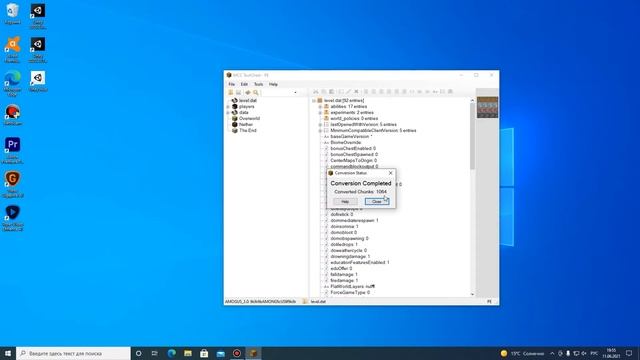Image resolution: width=640 pixels, height=360 pixels.
Task: Select drowningdamage: 1 entry
Action: 350,257
